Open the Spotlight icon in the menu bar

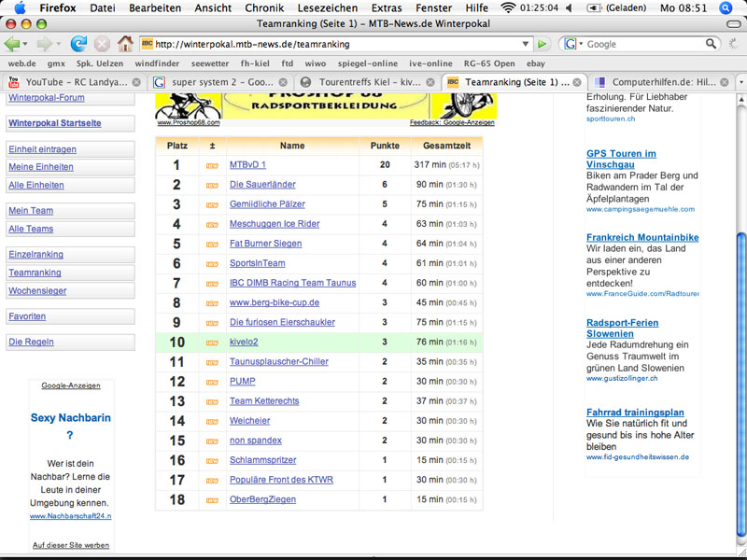click(x=726, y=7)
